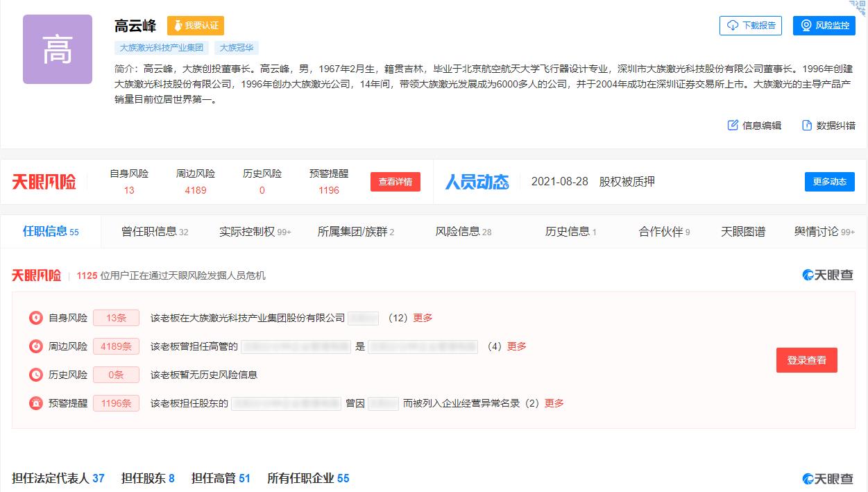Switch to the 任职信息 tab
This screenshot has width=868, height=492.
(51, 232)
